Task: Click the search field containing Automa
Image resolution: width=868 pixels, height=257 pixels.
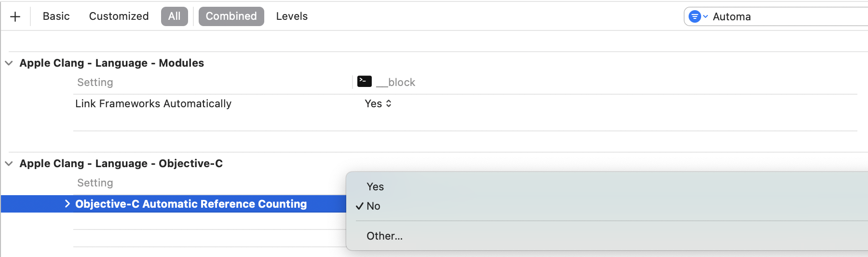Action: coord(776,16)
